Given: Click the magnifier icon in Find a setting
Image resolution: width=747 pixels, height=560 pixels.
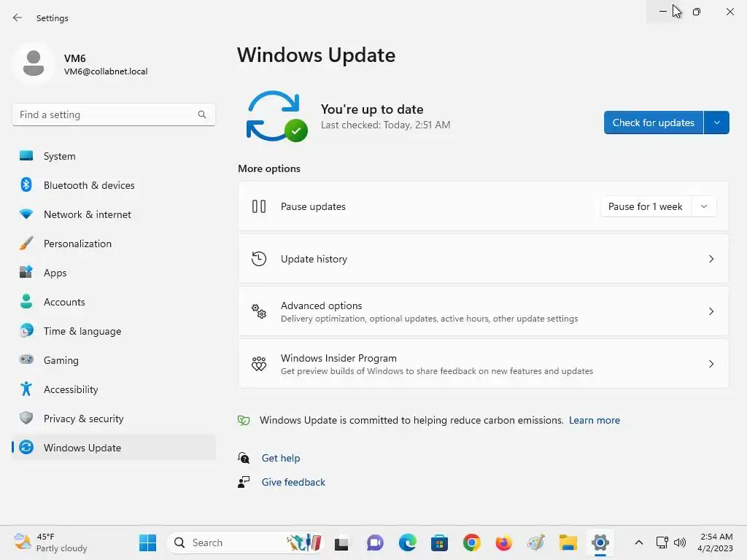Looking at the screenshot, I should (202, 114).
